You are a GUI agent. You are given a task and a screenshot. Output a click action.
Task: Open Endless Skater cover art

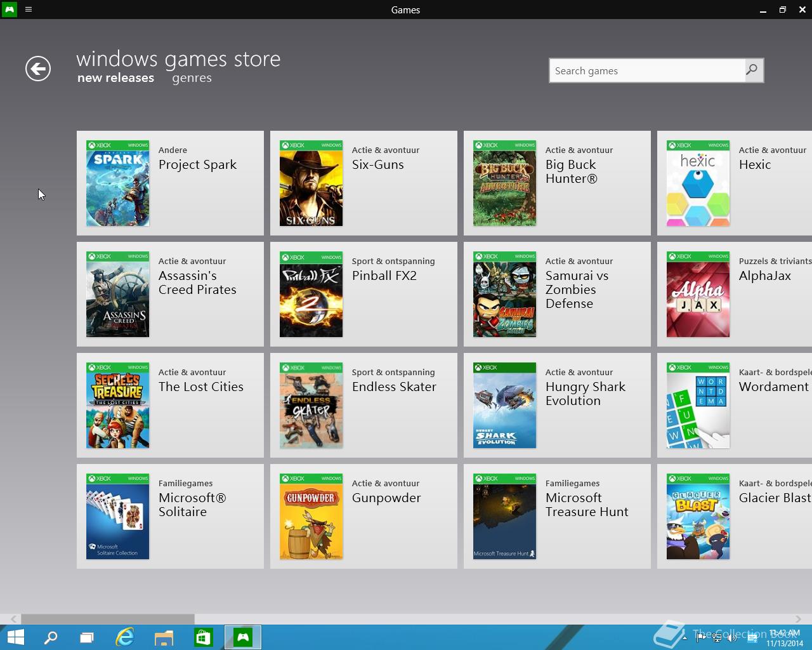point(311,406)
